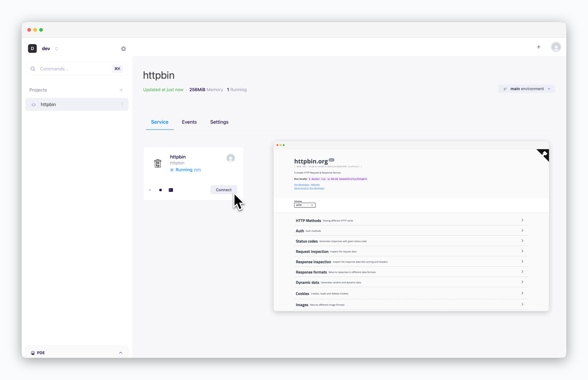Click the red dot in preview window
Image resolution: width=588 pixels, height=380 pixels.
click(277, 145)
